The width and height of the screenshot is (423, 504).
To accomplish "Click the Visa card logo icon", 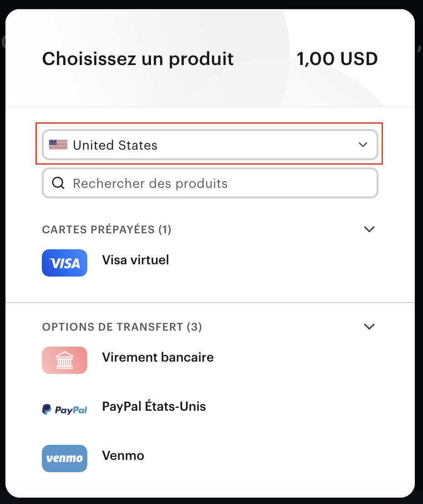I will [x=65, y=263].
